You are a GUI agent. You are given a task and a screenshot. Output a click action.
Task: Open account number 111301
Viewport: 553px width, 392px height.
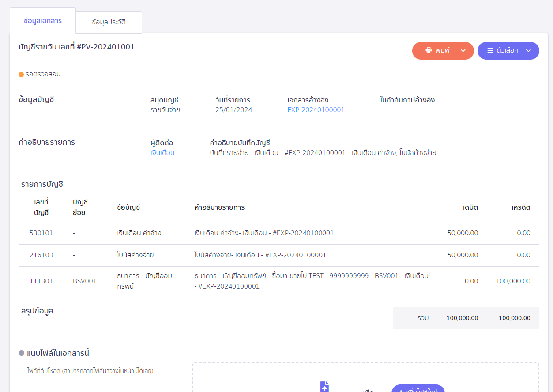coord(41,281)
